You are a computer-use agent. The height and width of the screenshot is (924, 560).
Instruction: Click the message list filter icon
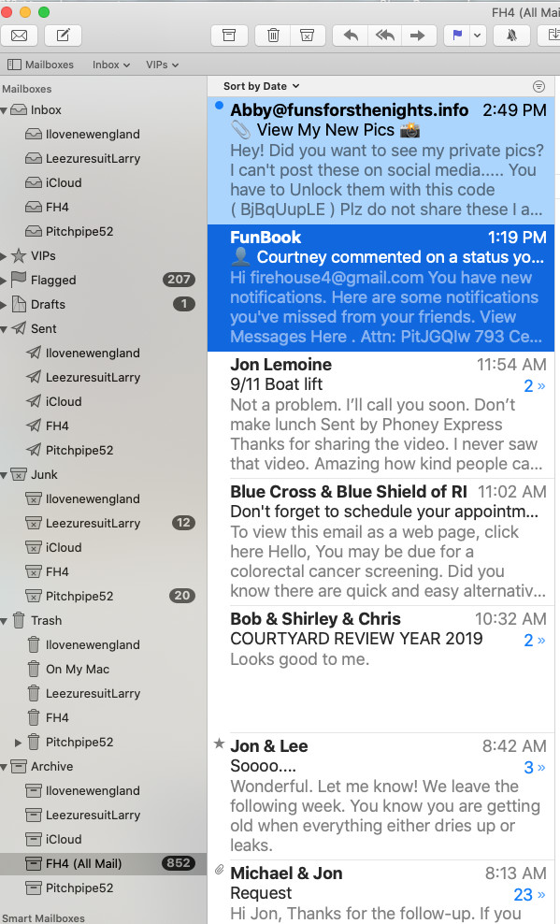[538, 87]
